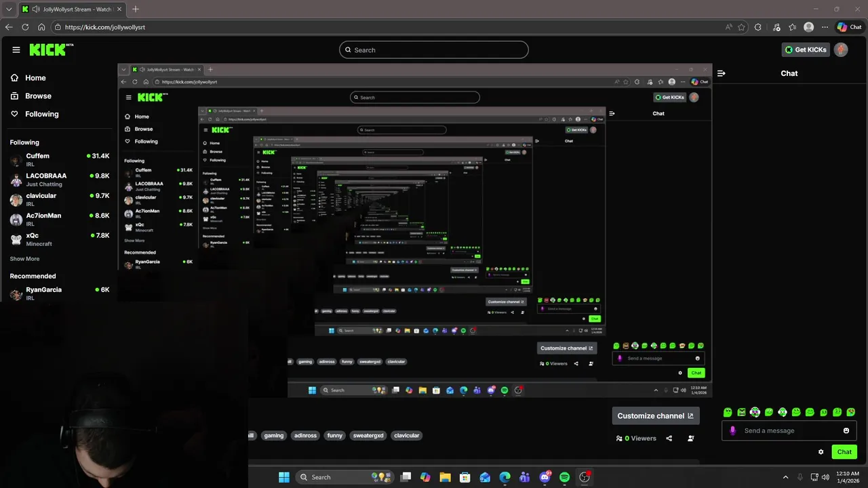
Task: Click the Windows taskbar search box
Action: pyautogui.click(x=344, y=477)
